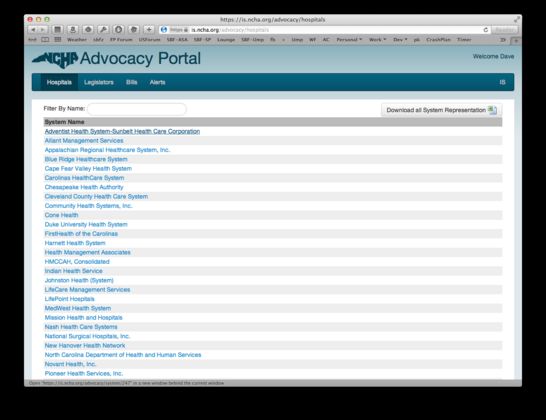Select the Alerts tab
Screen dimensions: 546x420
tap(157, 82)
